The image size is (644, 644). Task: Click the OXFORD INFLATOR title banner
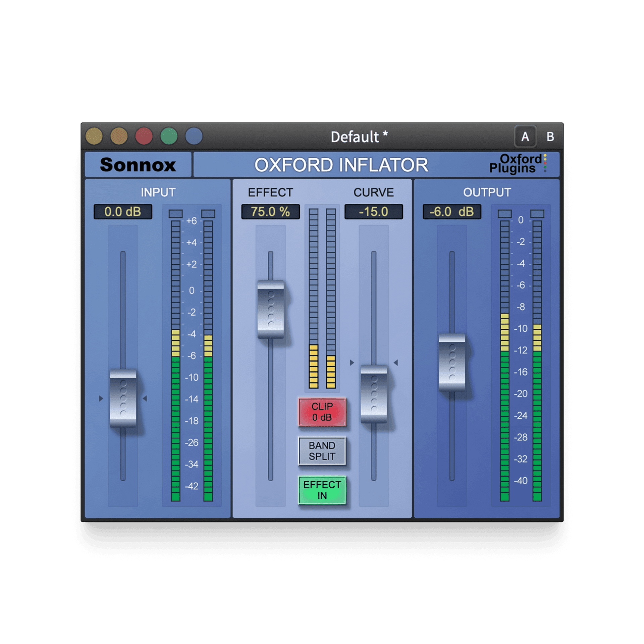[x=341, y=165]
